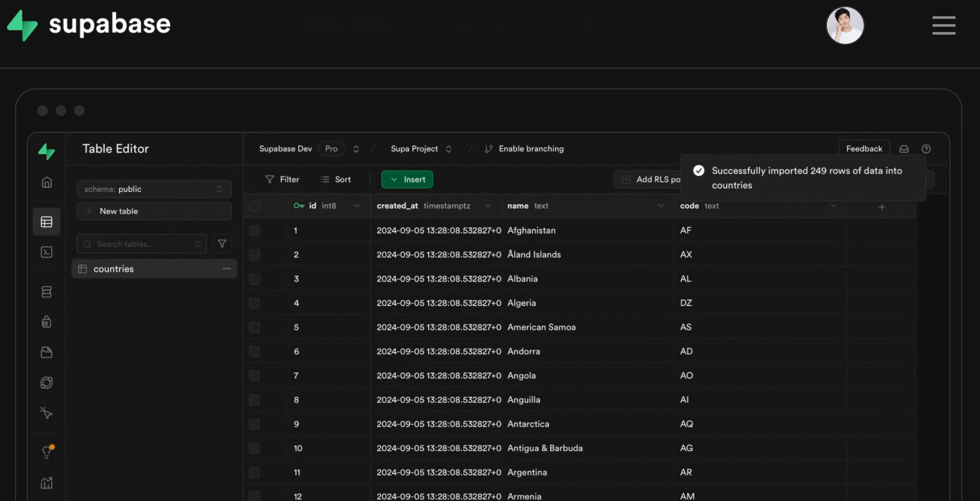The image size is (980, 501).
Task: Open the hamburger menu at top right
Action: click(x=944, y=25)
